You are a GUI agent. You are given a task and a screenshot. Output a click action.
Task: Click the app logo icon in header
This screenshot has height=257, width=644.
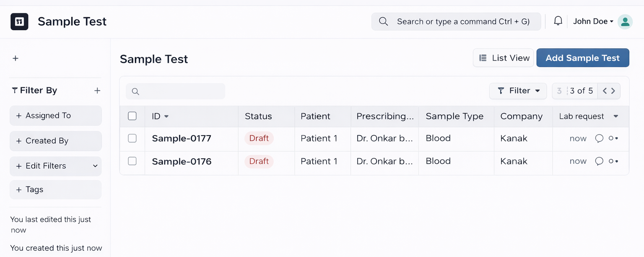point(19,21)
